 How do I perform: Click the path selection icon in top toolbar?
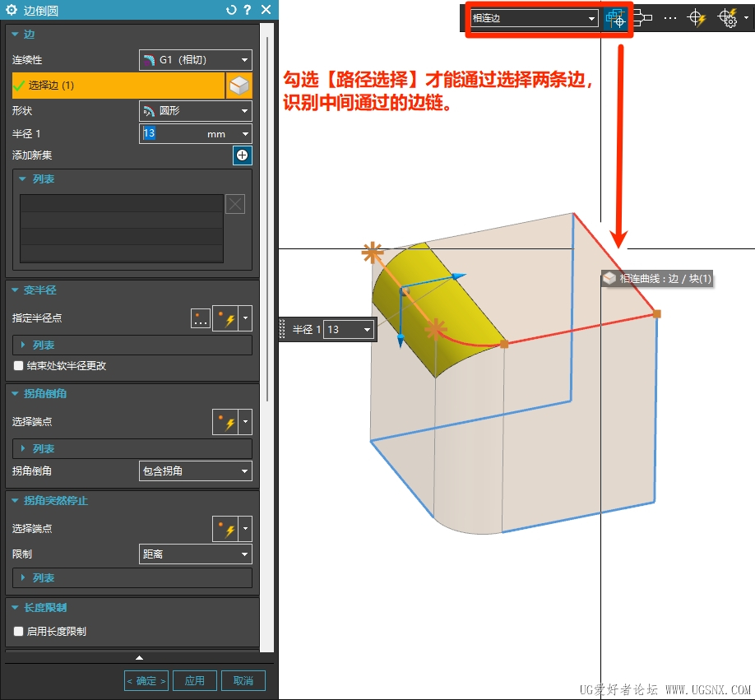(615, 19)
